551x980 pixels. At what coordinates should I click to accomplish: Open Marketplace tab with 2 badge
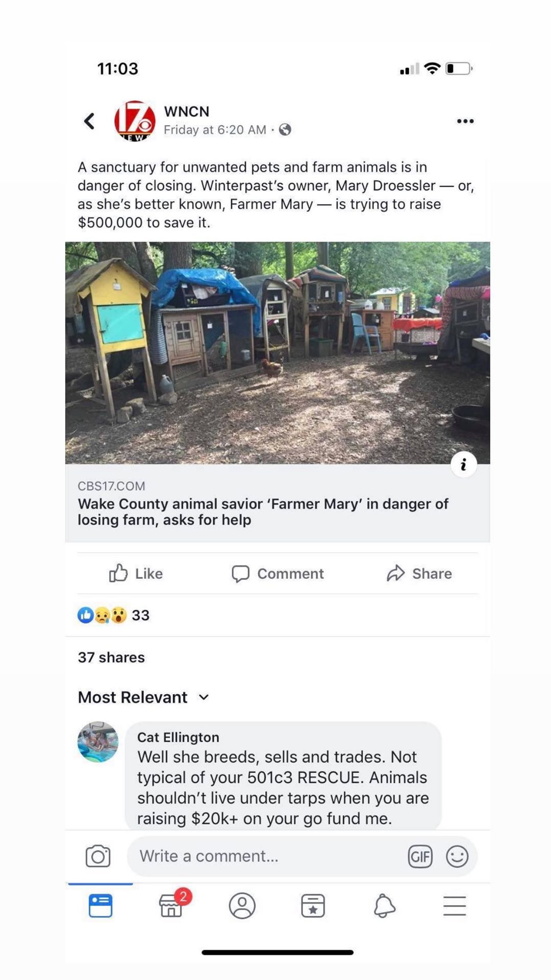click(x=171, y=906)
